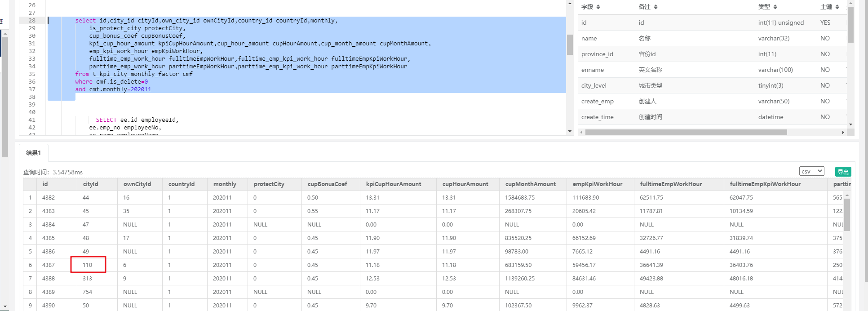Sort schema by 字段 column icon

(598, 7)
